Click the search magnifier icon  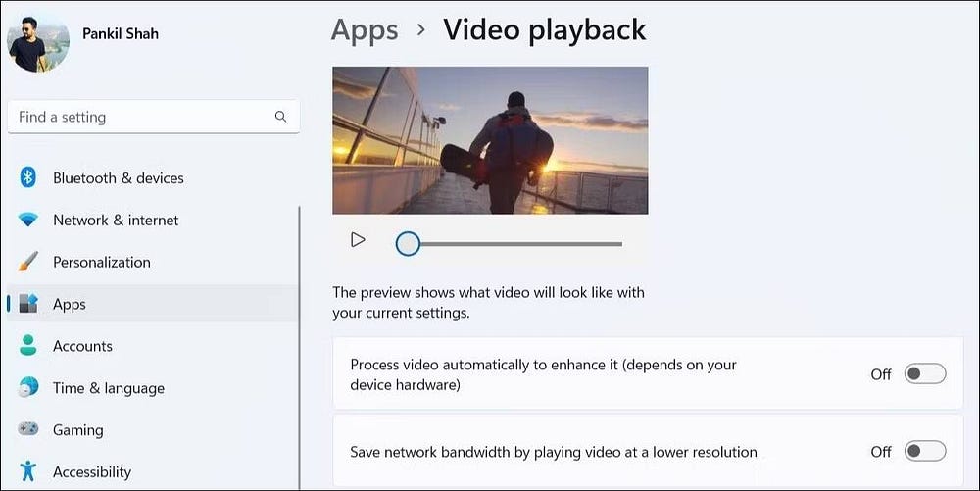[x=280, y=117]
